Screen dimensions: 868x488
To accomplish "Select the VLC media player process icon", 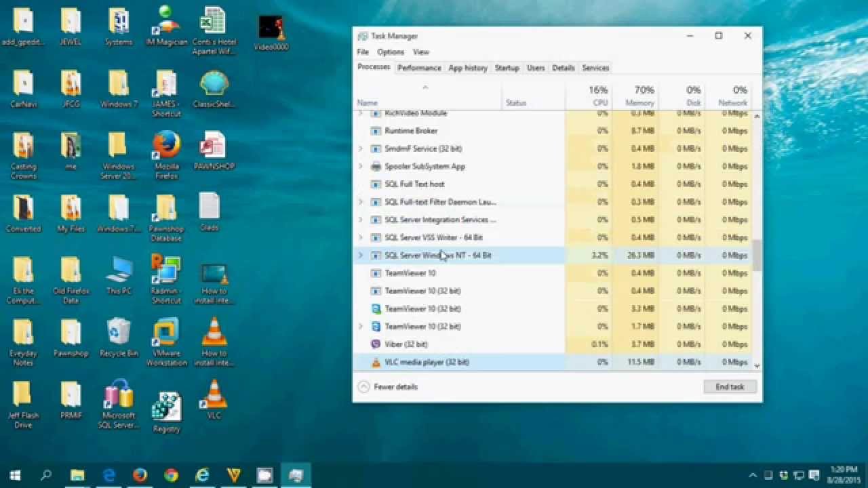I will 376,362.
